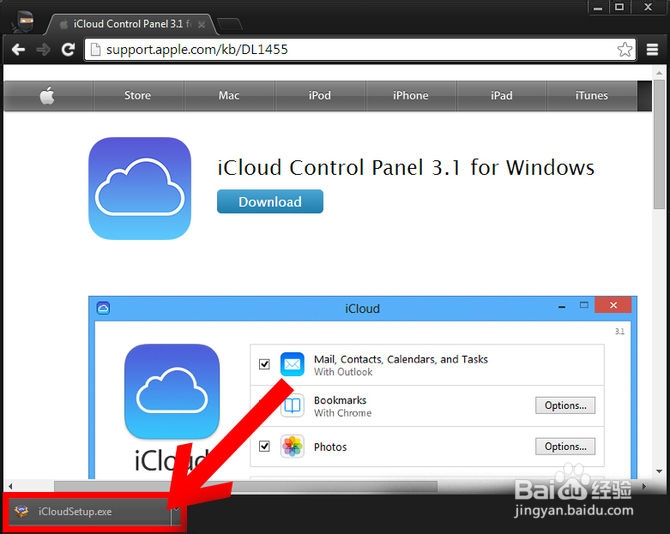Click the blue Download button

270,201
